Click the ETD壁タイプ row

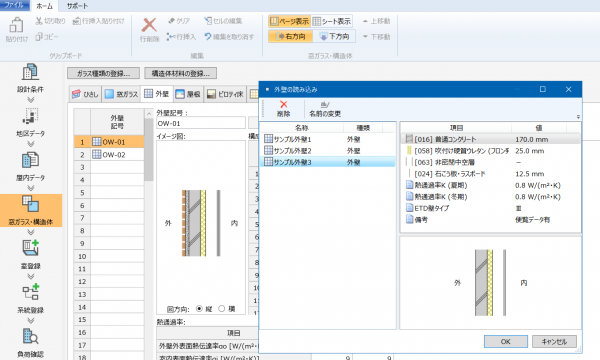490,208
